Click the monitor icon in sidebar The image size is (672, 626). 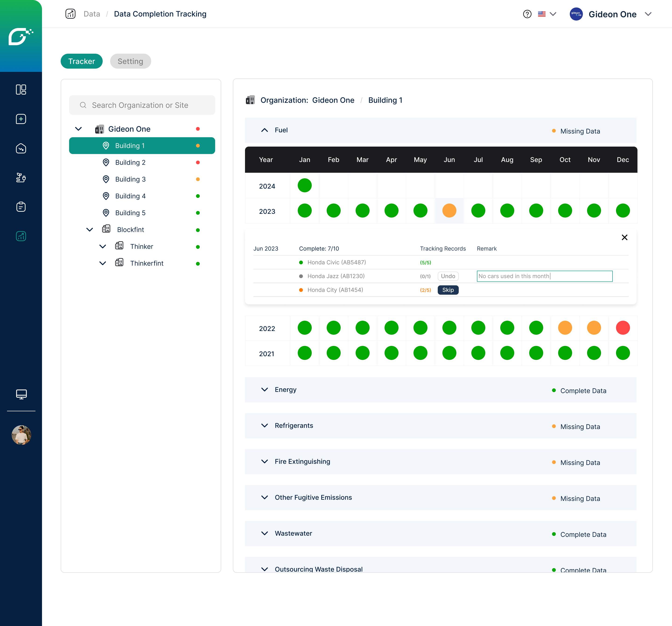(21, 394)
